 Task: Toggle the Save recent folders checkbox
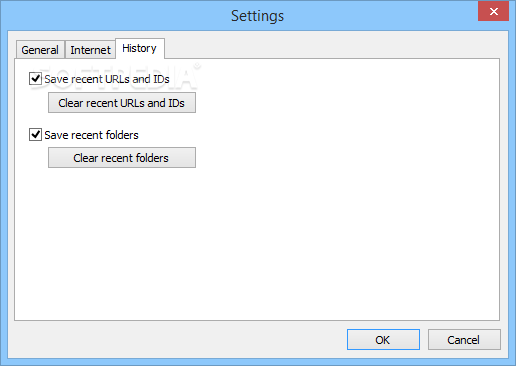35,135
